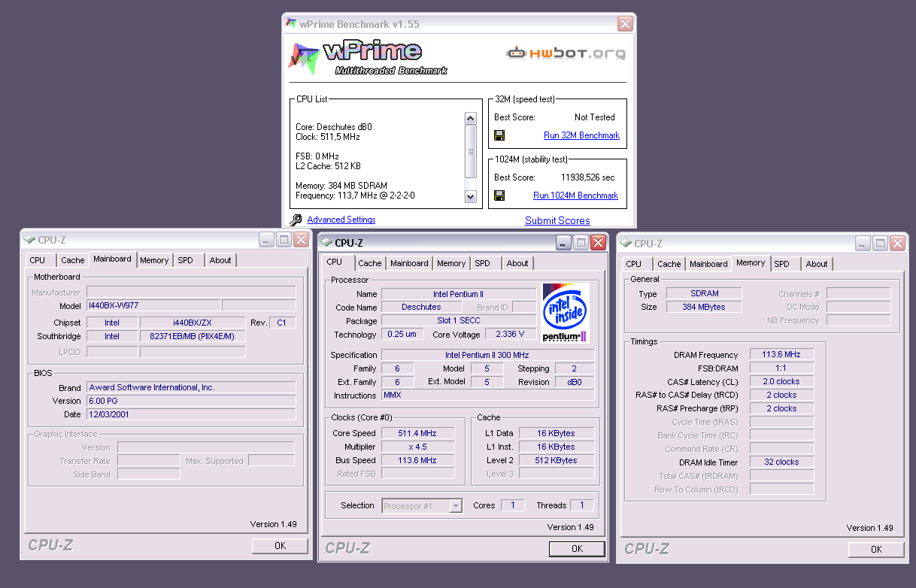This screenshot has width=916, height=588.
Task: Open About tab in Mainboard CPU-Z window
Action: point(220,260)
